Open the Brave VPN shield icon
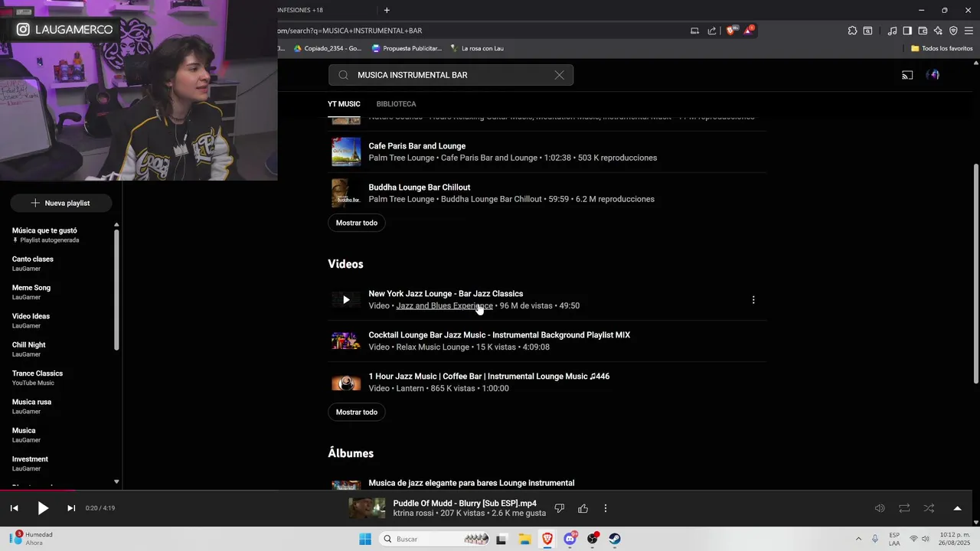Viewport: 980px width, 551px height. [953, 31]
